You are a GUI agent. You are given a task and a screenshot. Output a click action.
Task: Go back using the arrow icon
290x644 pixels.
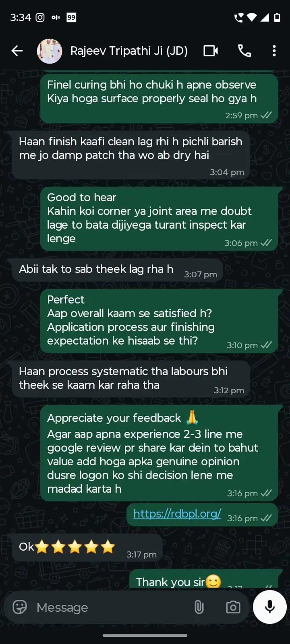17,51
